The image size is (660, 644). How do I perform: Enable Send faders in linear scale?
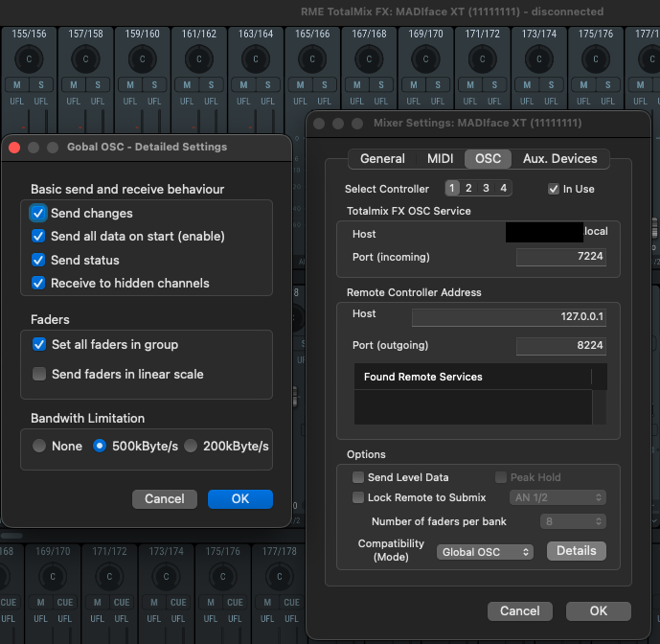[x=39, y=374]
